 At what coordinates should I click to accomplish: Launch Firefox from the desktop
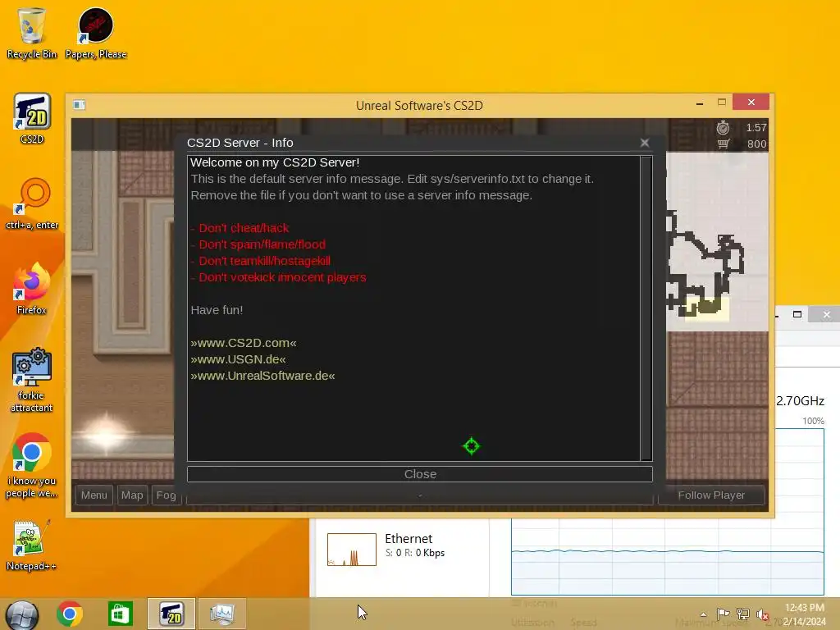pos(32,290)
